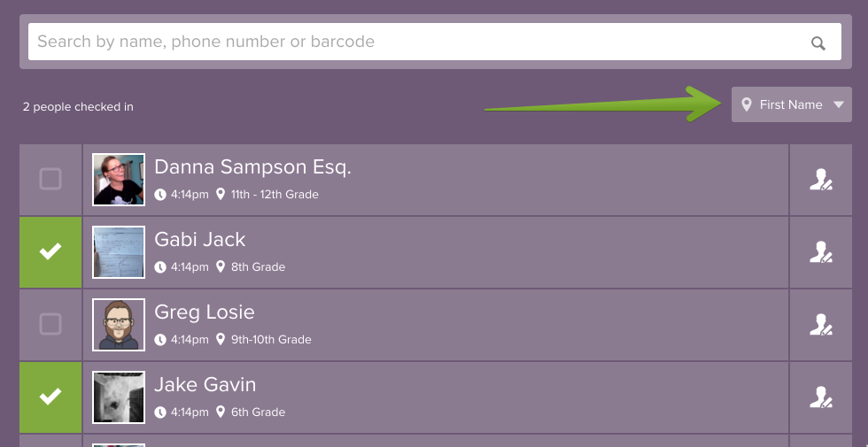868x447 pixels.
Task: Click the Greg Losie name
Action: (x=205, y=312)
